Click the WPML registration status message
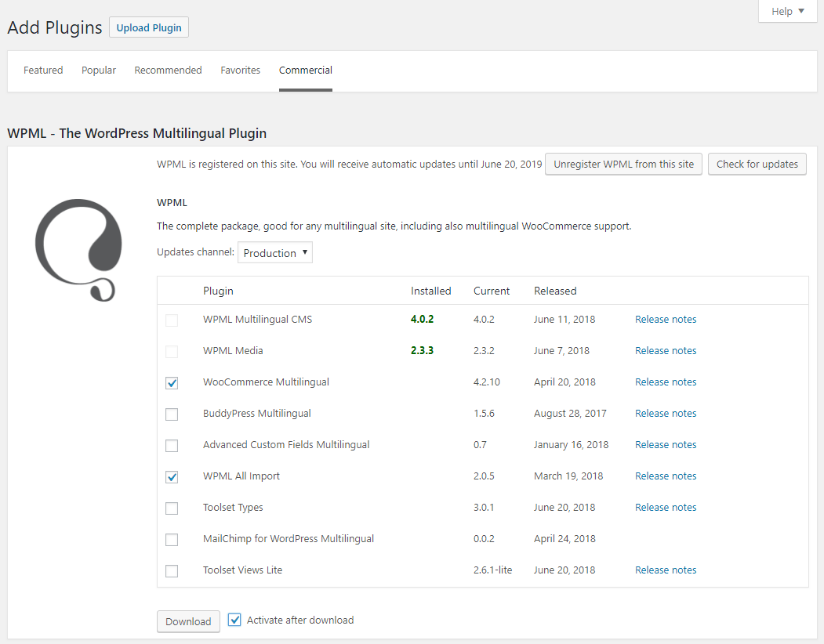 tap(349, 165)
